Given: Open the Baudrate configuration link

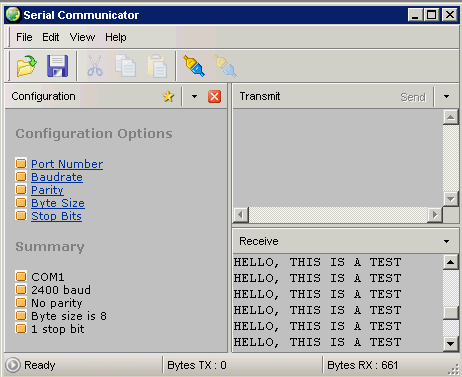Looking at the screenshot, I should (57, 177).
